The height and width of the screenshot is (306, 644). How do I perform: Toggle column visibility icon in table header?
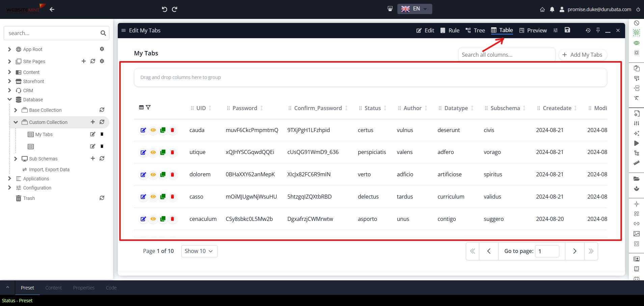[141, 107]
